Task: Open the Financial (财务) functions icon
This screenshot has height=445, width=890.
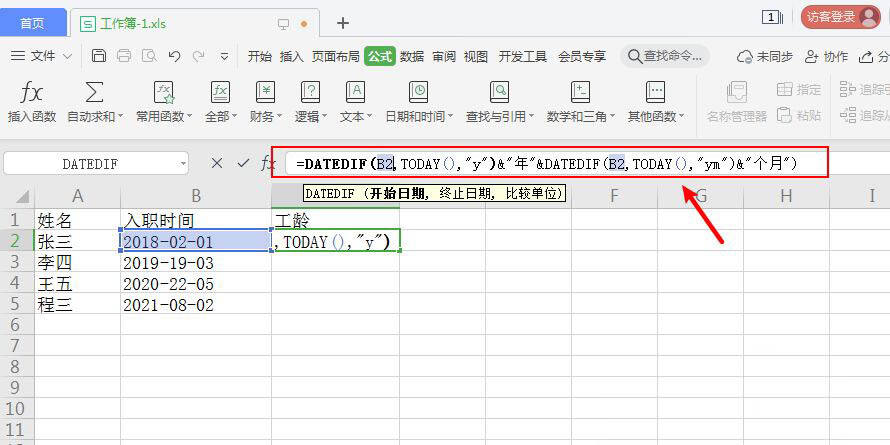Action: (265, 92)
